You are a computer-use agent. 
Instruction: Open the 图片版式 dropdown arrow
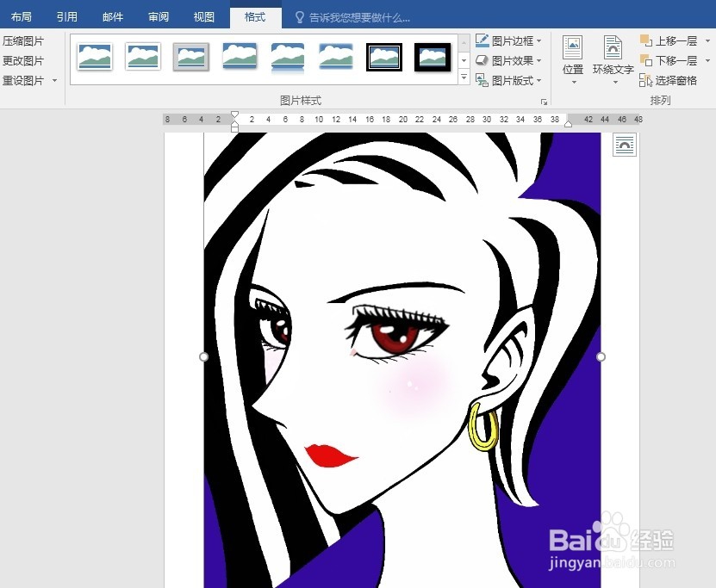click(539, 81)
